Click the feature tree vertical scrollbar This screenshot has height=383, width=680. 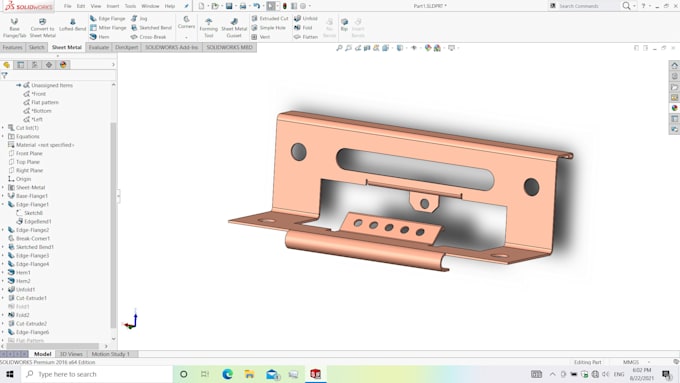point(113,226)
